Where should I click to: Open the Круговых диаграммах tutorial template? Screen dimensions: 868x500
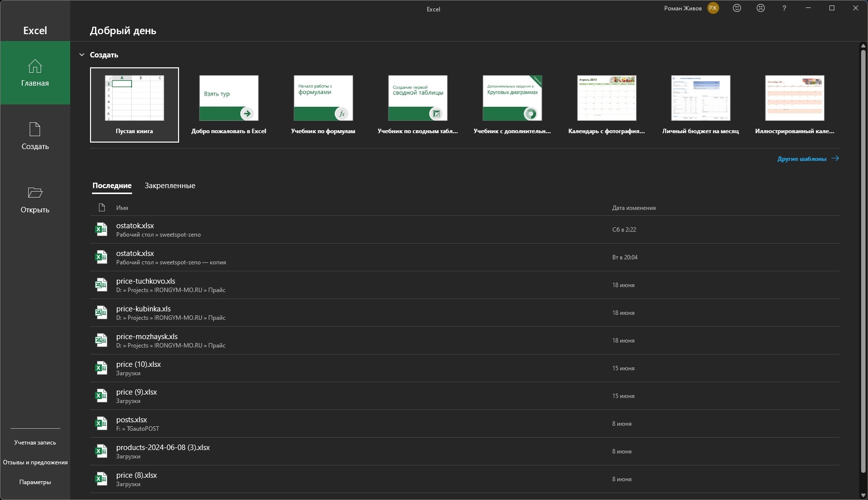512,105
